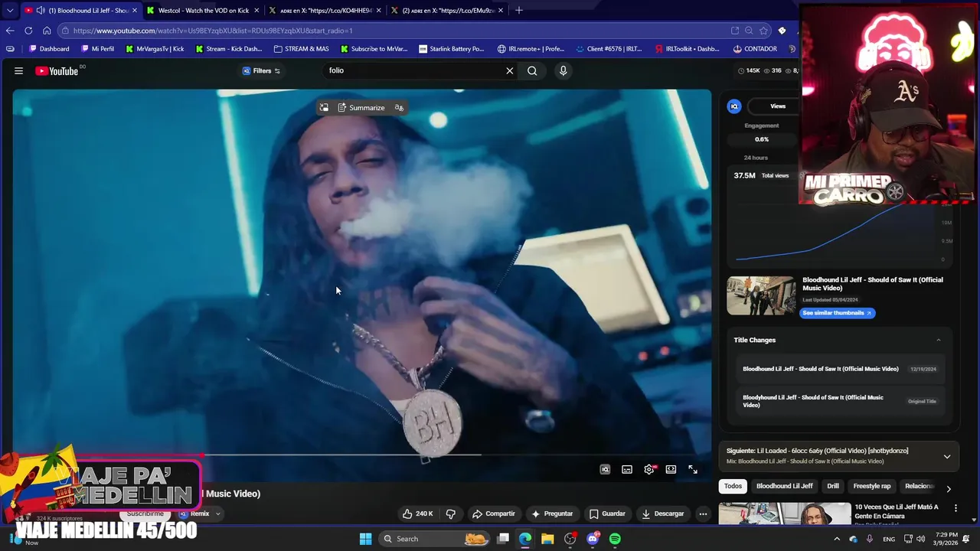The width and height of the screenshot is (980, 551).
Task: Open options for 10 Veces Que Lil Jeff video
Action: (955, 508)
